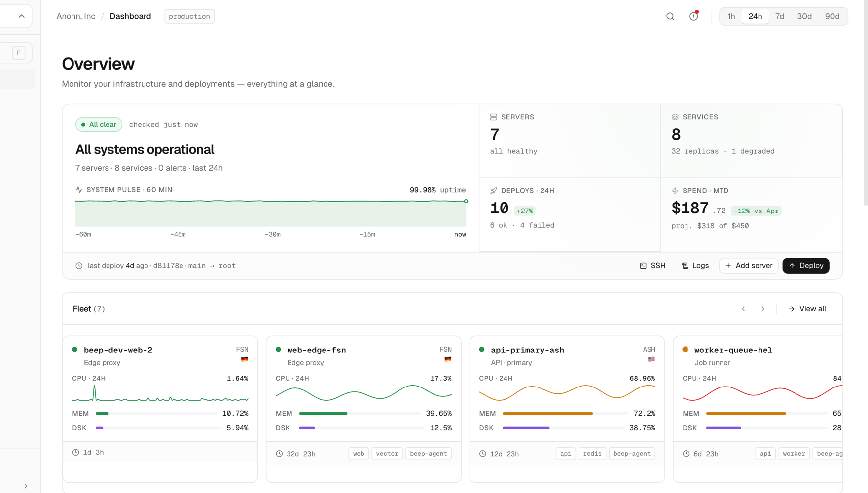Click the Servers stack icon
The width and height of the screenshot is (868, 493).
point(494,117)
